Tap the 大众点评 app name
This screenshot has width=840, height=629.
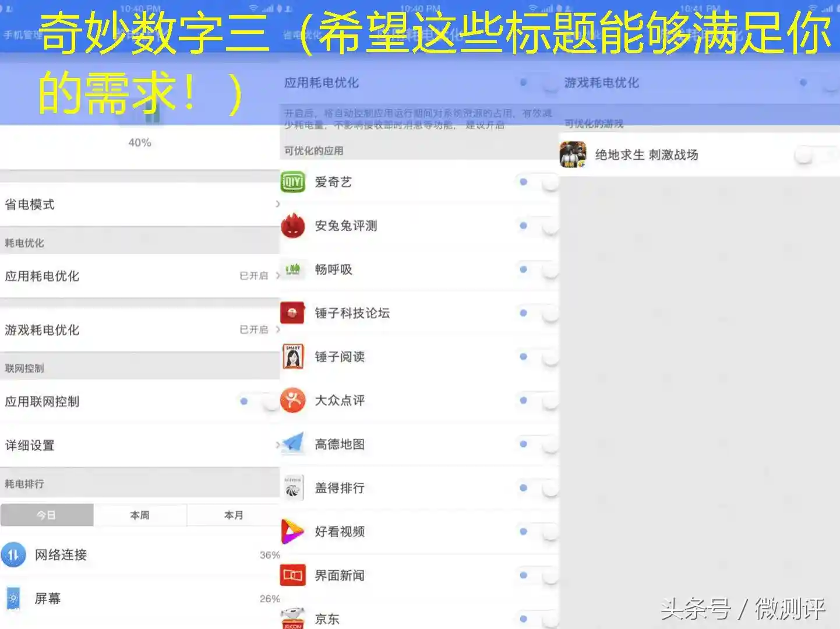[340, 400]
